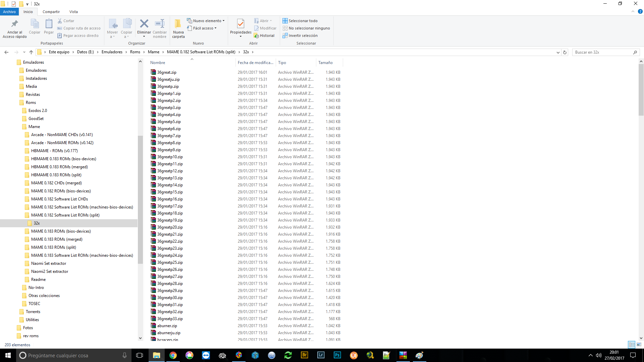
Task: Open the volume control in tray
Action: tap(598, 355)
